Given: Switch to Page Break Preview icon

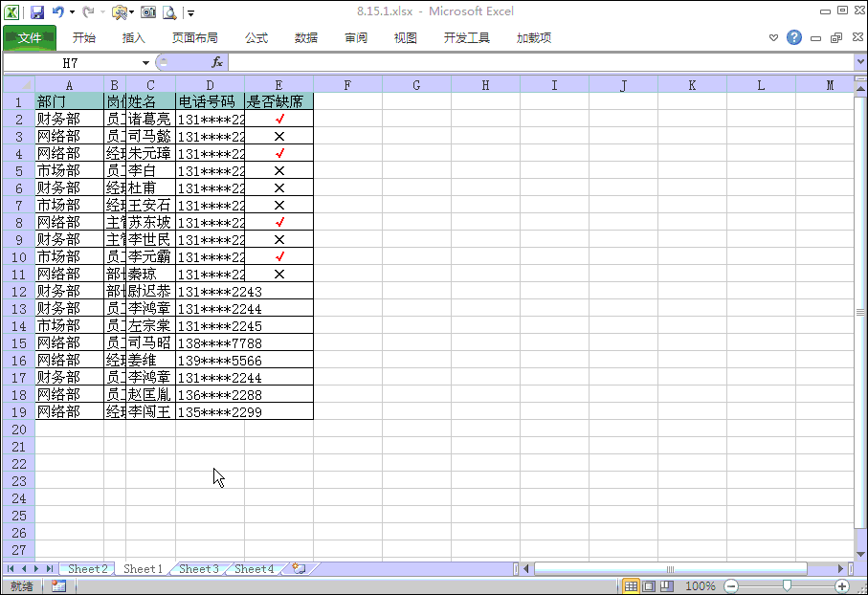Looking at the screenshot, I should point(667,586).
